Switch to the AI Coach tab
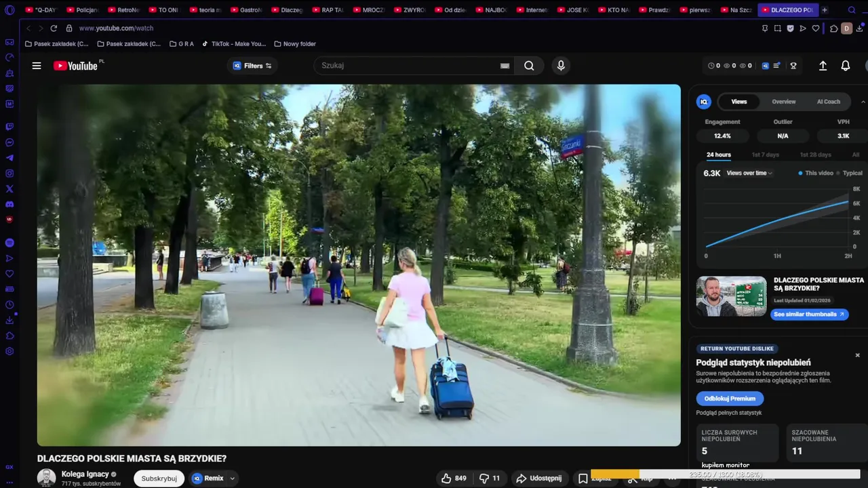Viewport: 868px width, 488px height. 828,102
